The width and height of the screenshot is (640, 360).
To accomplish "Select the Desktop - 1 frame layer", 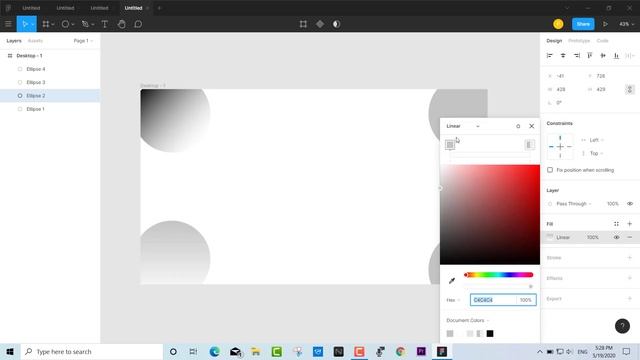I will pyautogui.click(x=50, y=56).
